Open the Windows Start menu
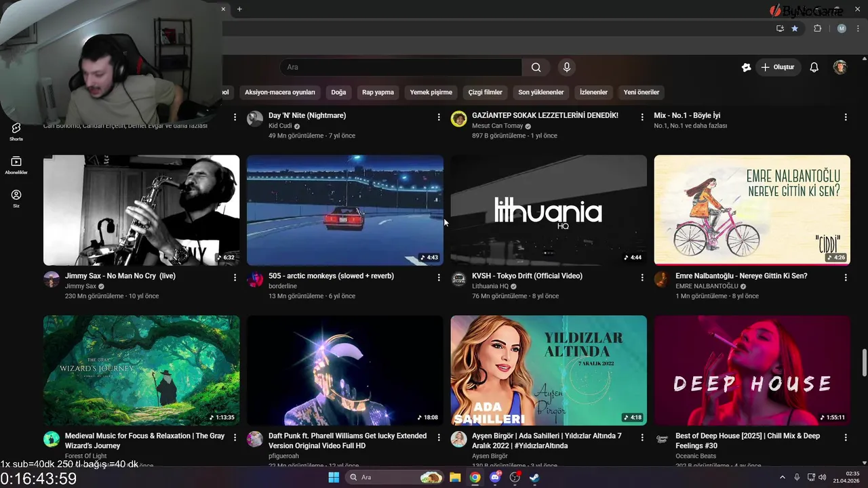 (334, 477)
